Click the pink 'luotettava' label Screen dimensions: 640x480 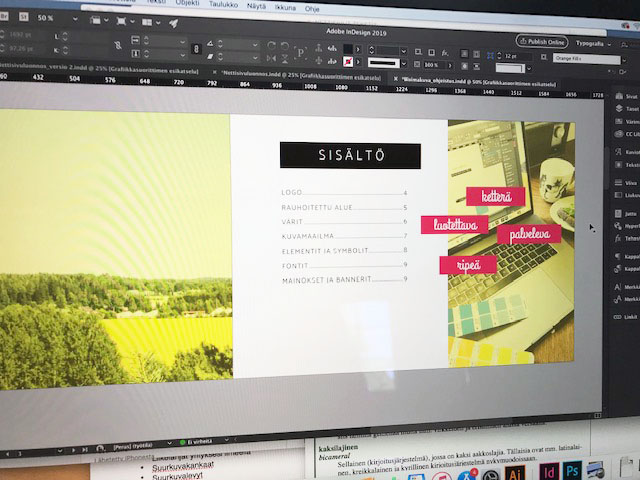(455, 225)
